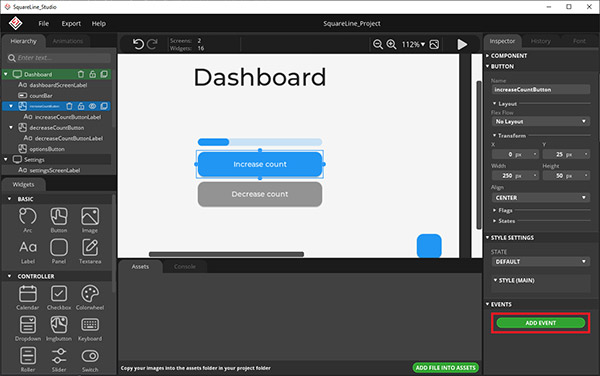This screenshot has height=376, width=600.
Task: Click the Decrease count button on canvas
Action: tap(260, 194)
